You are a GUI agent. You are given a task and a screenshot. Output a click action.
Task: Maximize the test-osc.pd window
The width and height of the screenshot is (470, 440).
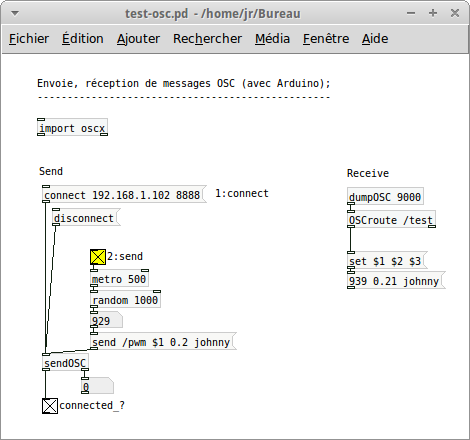433,13
